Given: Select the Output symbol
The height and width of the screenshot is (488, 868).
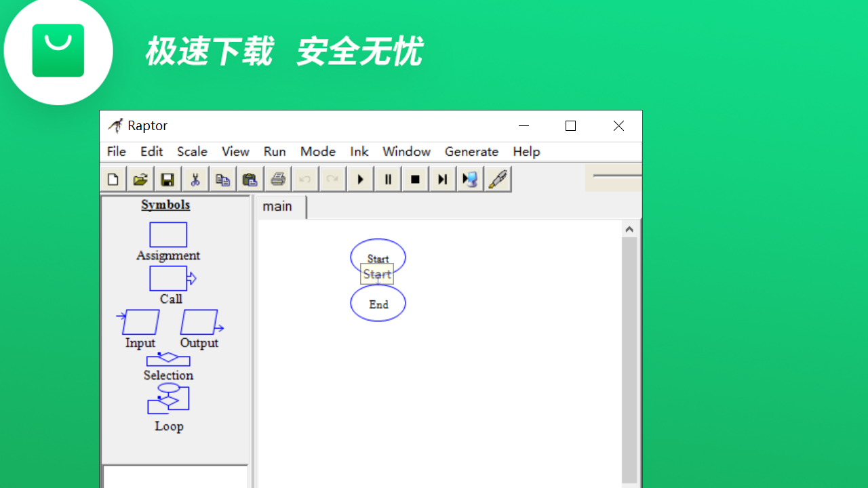Looking at the screenshot, I should click(x=199, y=321).
